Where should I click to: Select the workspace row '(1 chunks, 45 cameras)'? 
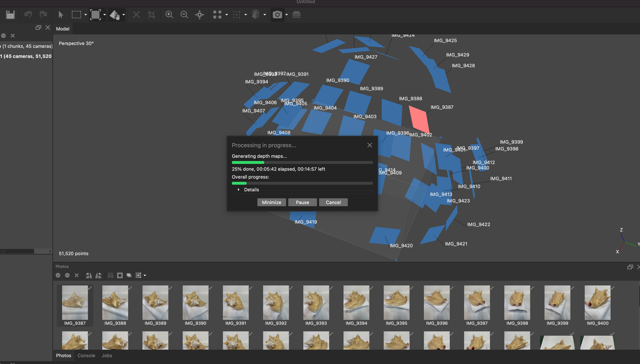26,46
